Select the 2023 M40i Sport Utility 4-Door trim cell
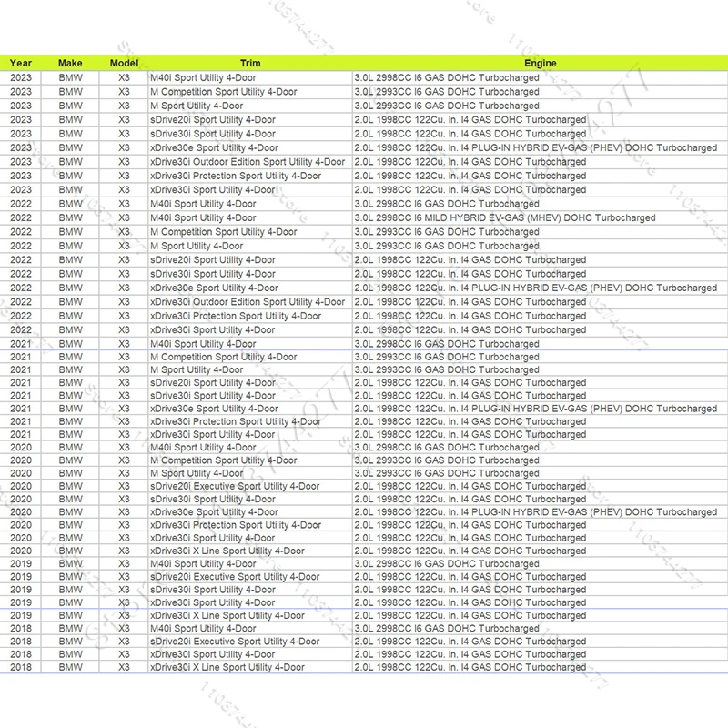The image size is (728, 728). coord(250,78)
